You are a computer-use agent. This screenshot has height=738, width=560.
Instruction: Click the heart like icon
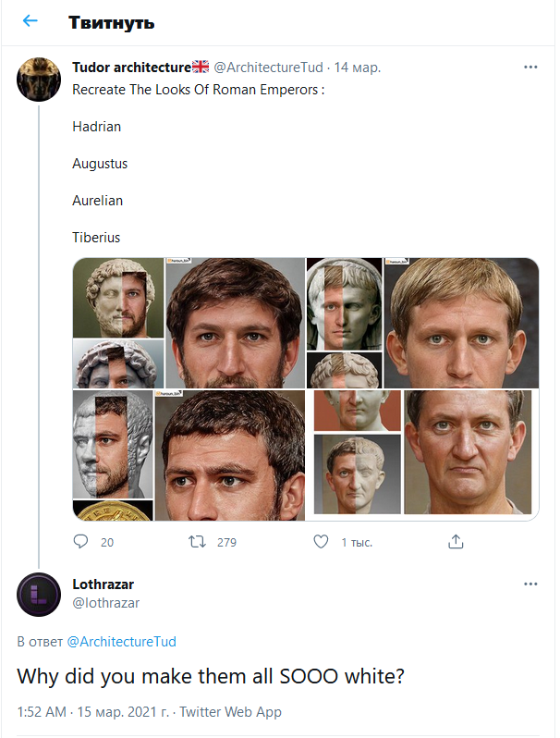[x=321, y=542]
